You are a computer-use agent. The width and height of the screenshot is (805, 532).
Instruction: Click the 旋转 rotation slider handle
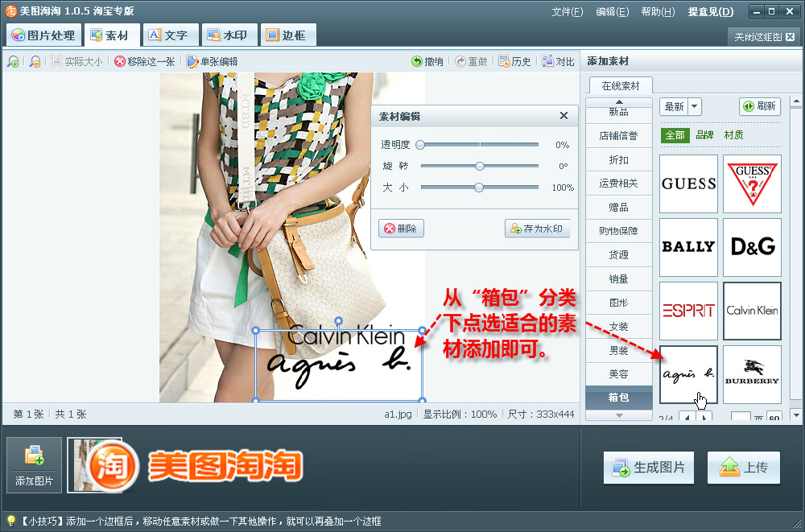tap(480, 166)
